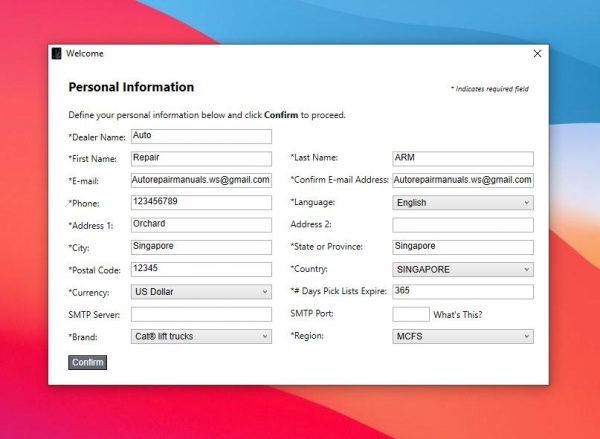Open the What's This? help link
Screen dimensions: 600x439
(458, 315)
